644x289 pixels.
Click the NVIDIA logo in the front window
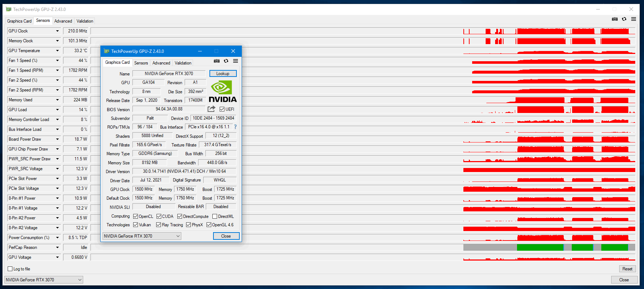pos(223,91)
